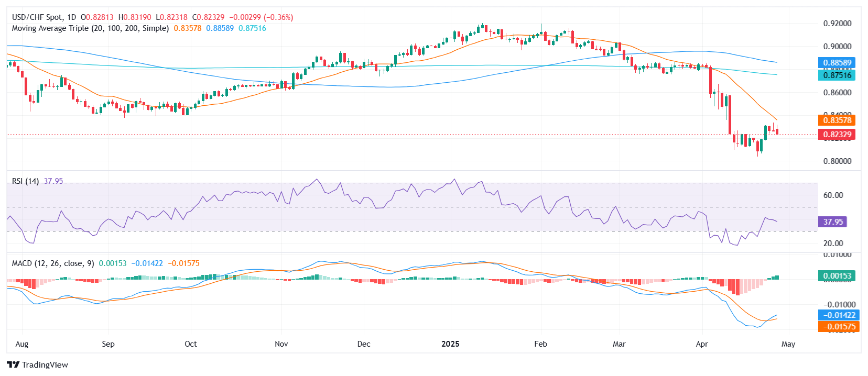Select the MACD (12, 26, close, 9) label

[x=53, y=263]
